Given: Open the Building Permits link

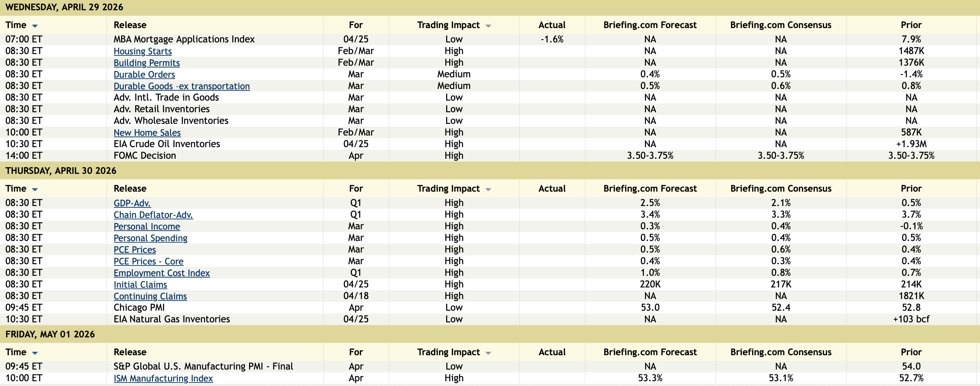Looking at the screenshot, I should tap(146, 63).
